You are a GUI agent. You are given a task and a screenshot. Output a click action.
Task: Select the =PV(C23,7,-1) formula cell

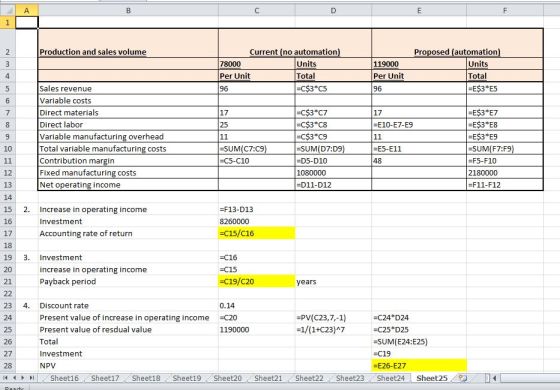(x=333, y=318)
